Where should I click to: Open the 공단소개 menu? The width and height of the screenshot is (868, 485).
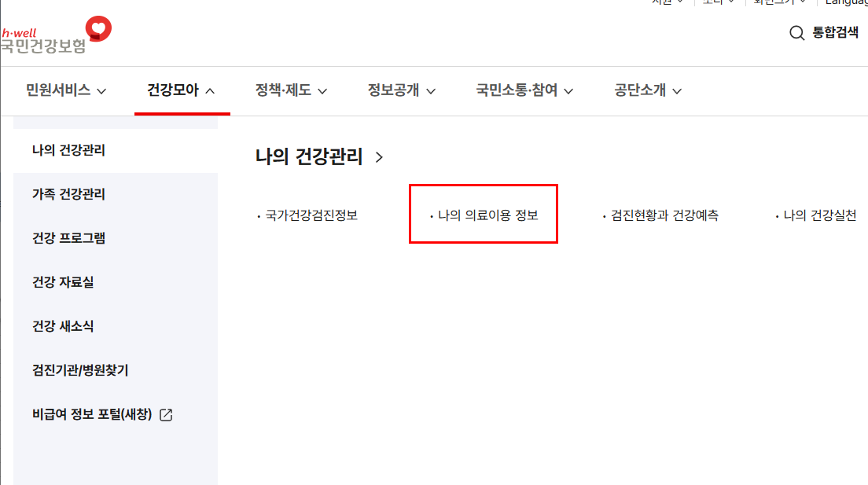pos(647,90)
